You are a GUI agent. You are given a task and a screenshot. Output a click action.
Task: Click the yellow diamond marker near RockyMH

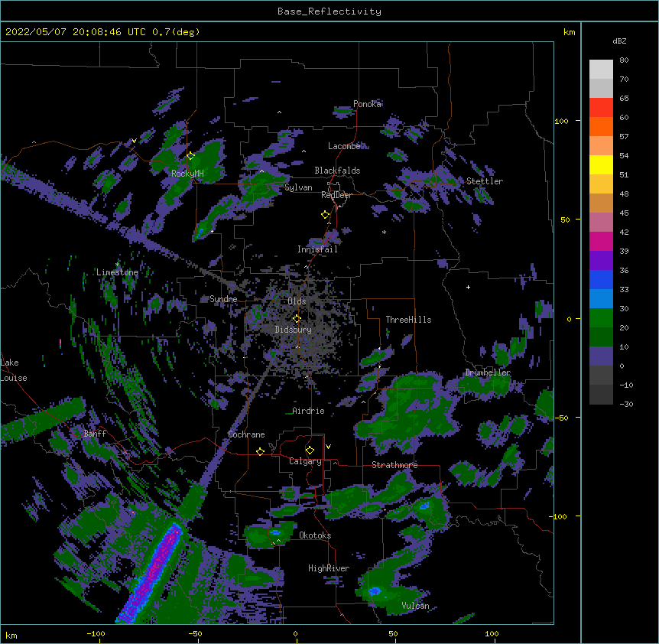pos(191,156)
